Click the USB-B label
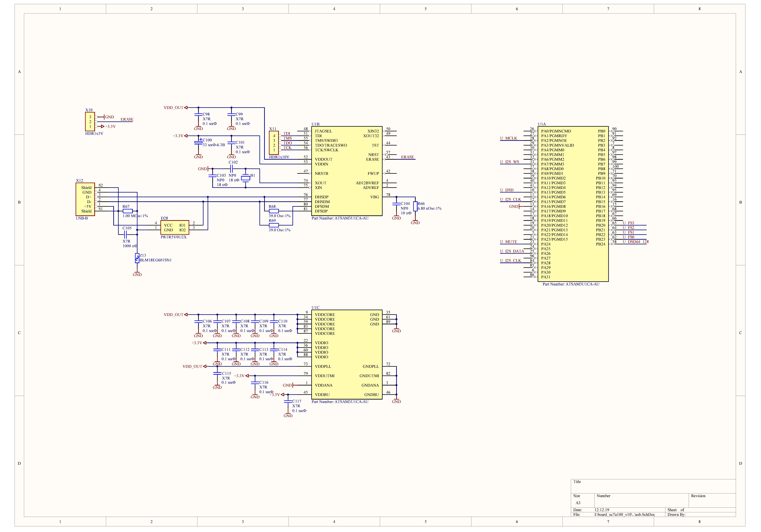 click(82, 218)
